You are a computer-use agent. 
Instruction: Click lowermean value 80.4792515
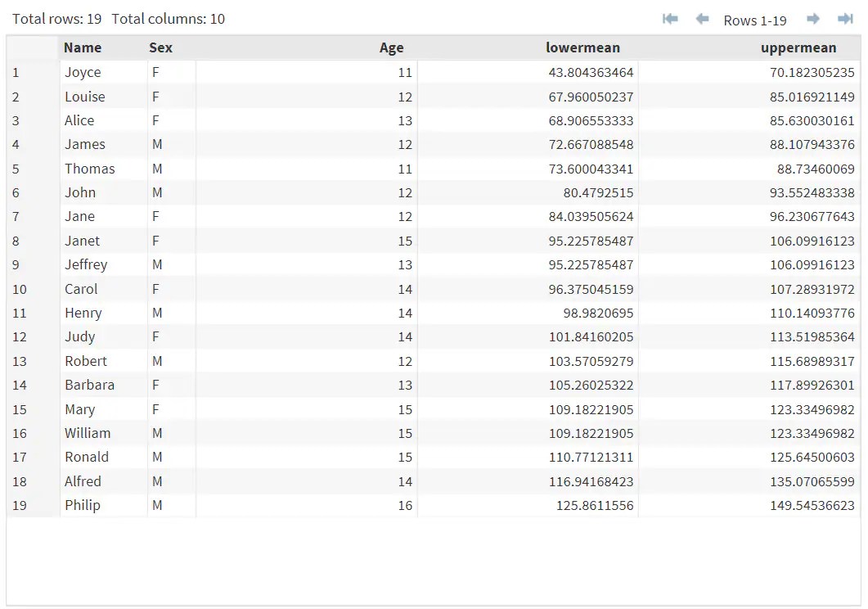[598, 192]
